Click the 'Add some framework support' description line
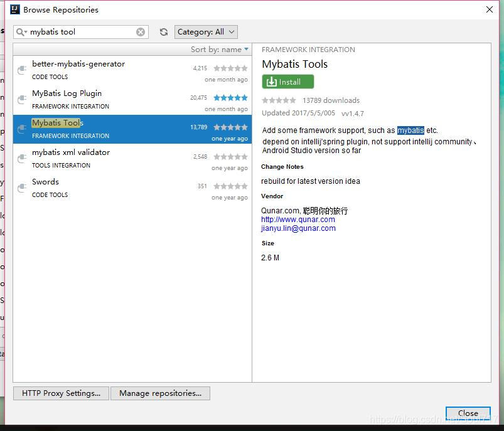 (350, 130)
